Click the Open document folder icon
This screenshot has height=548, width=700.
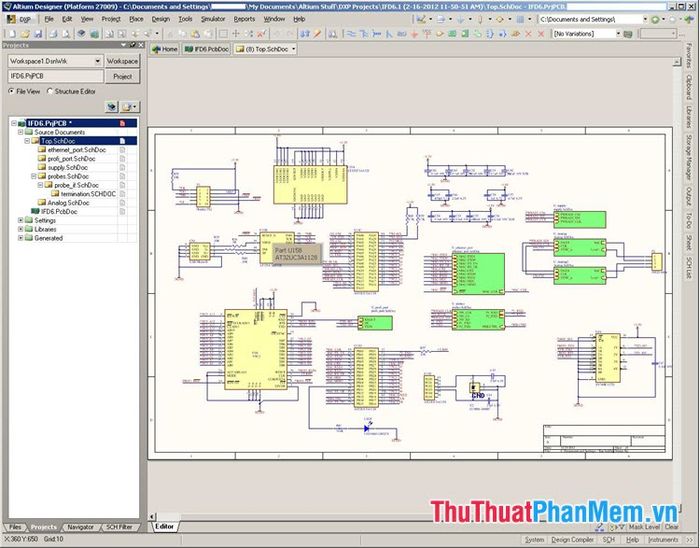[x=25, y=34]
